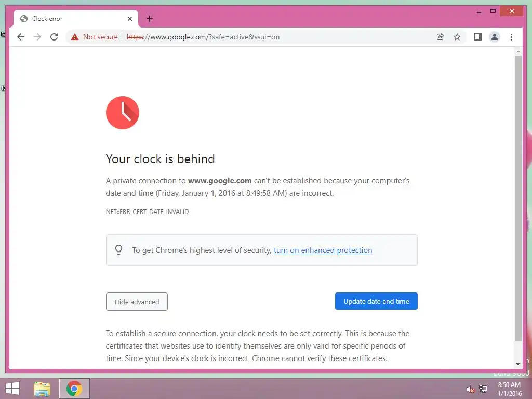Open File Explorer from the taskbar
Image resolution: width=532 pixels, height=399 pixels.
pyautogui.click(x=42, y=389)
